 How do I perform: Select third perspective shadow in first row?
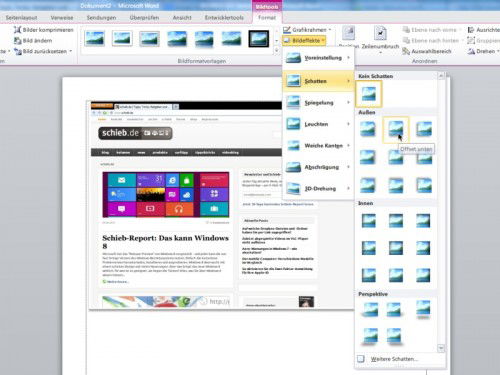[423, 310]
